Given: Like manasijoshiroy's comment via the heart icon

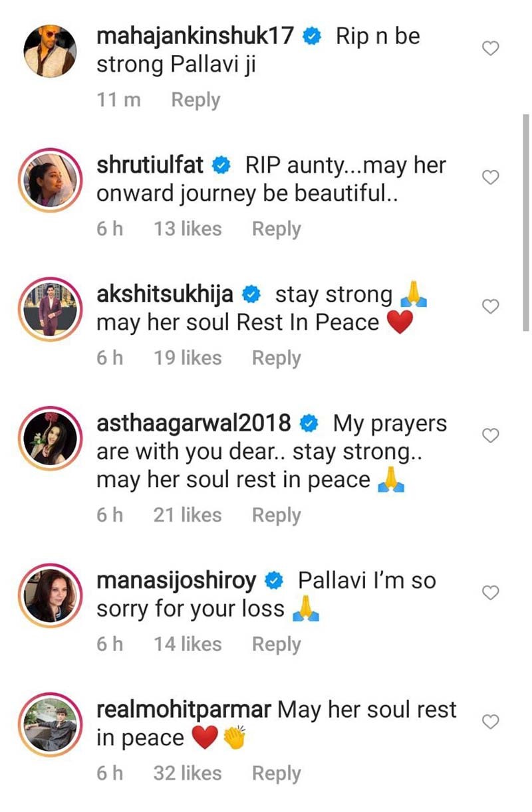Looking at the screenshot, I should [x=490, y=593].
